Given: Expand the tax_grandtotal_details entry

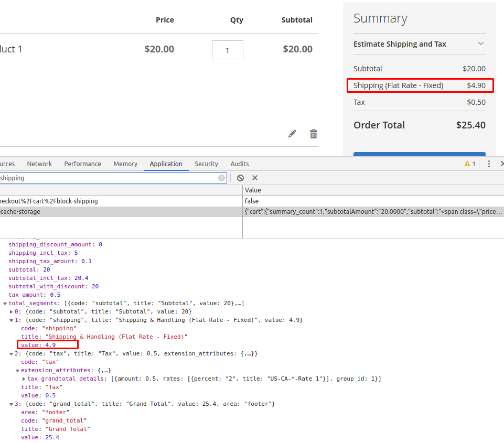Looking at the screenshot, I should tap(23, 379).
